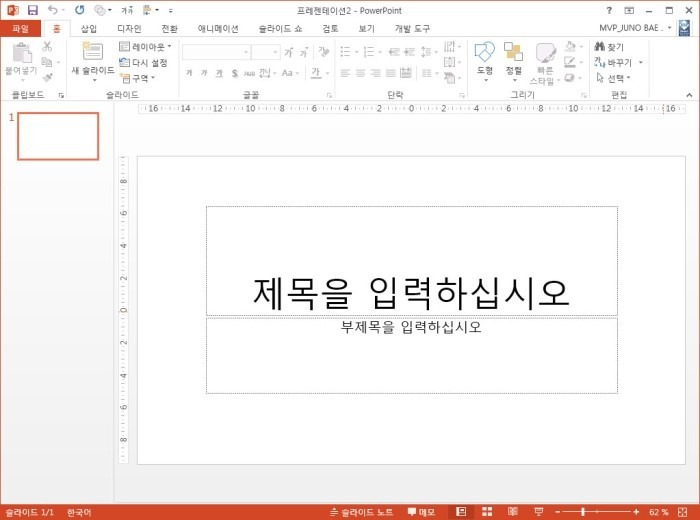Toggle bold text formatting
Viewport: 700px width, 520px height.
coord(189,73)
